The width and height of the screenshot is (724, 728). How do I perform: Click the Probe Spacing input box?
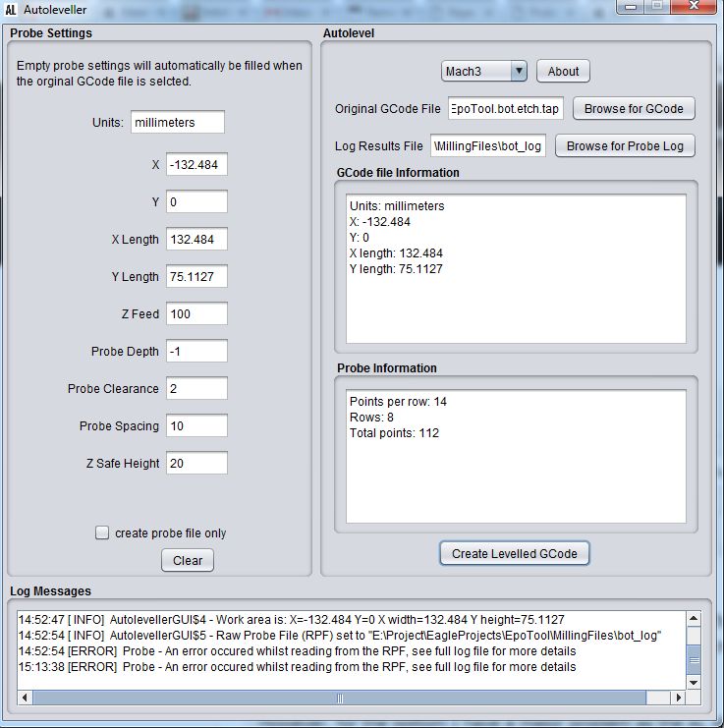pos(196,426)
